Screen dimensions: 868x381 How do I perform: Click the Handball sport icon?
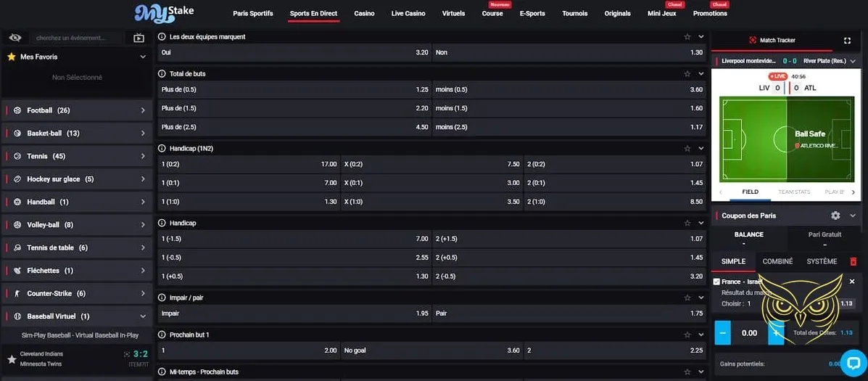click(x=17, y=202)
